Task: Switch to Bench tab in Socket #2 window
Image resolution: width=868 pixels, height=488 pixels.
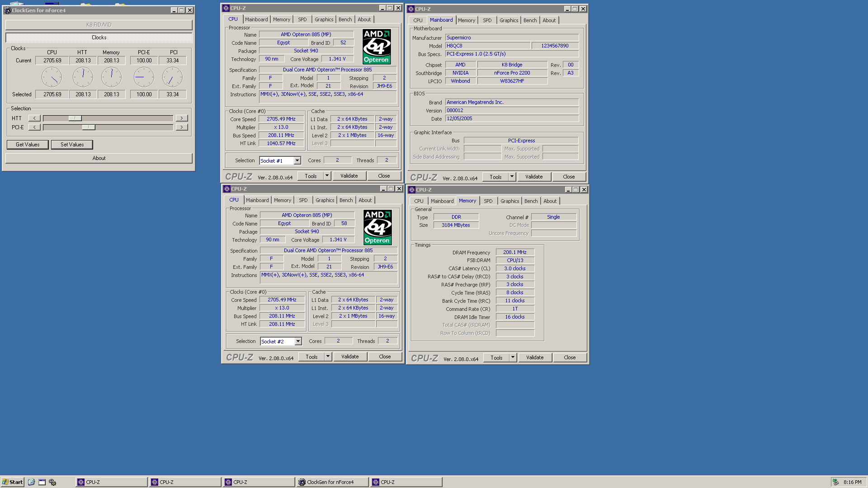Action: pyautogui.click(x=346, y=200)
